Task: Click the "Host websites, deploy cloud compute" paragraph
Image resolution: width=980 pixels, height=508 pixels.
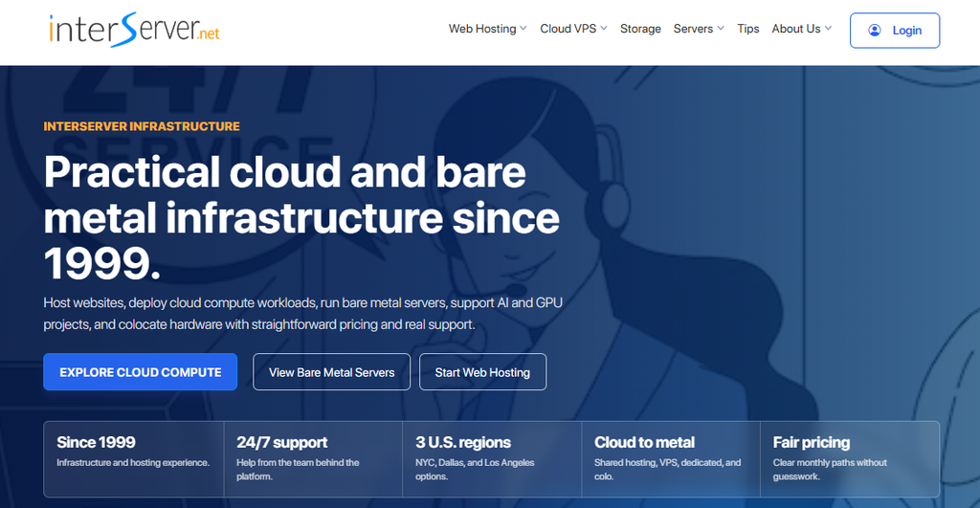Action: (x=302, y=314)
